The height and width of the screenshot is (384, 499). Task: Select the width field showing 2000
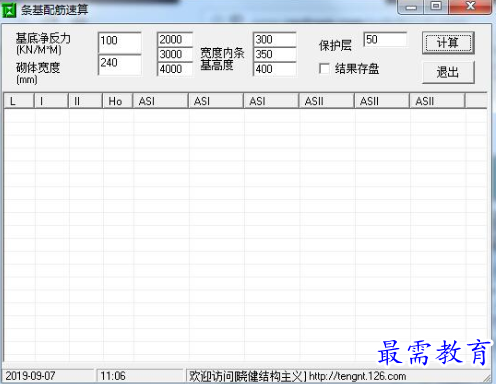[x=175, y=40]
